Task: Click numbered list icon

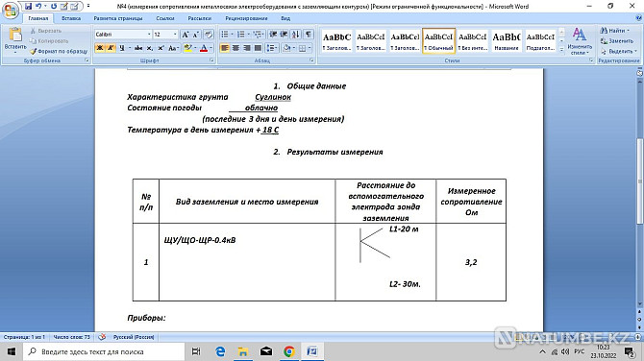Action: 240,35
